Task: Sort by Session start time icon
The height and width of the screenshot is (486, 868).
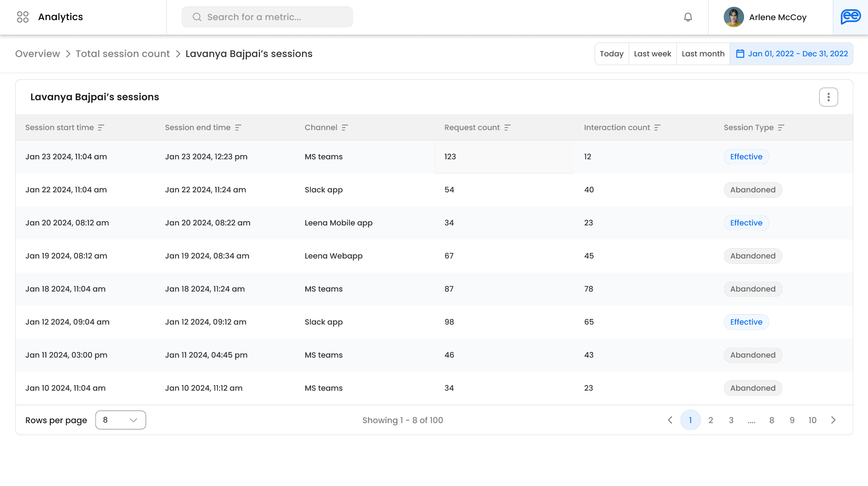Action: [x=101, y=128]
